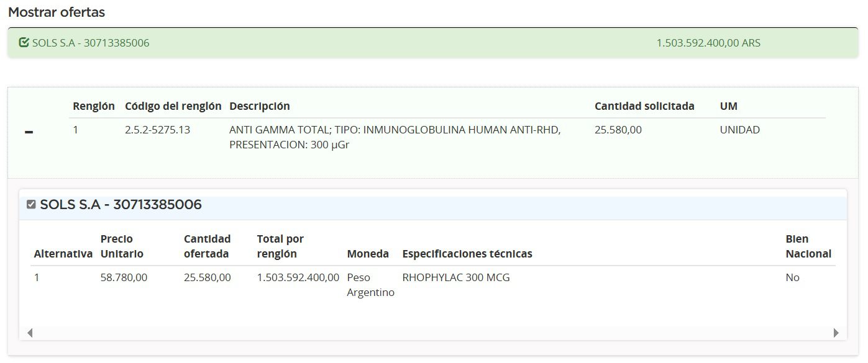Click the right scroll arrow of the offer table
This screenshot has width=868, height=363.
(x=836, y=333)
